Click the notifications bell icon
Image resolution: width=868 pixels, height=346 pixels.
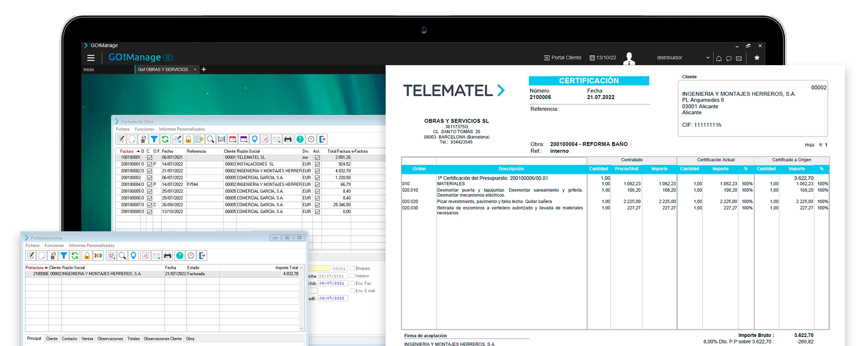pos(719,58)
